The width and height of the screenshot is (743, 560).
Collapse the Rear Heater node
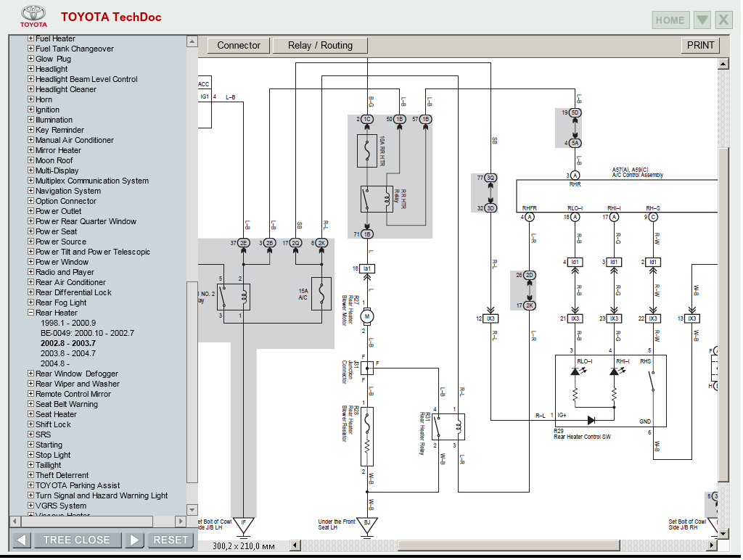point(30,313)
